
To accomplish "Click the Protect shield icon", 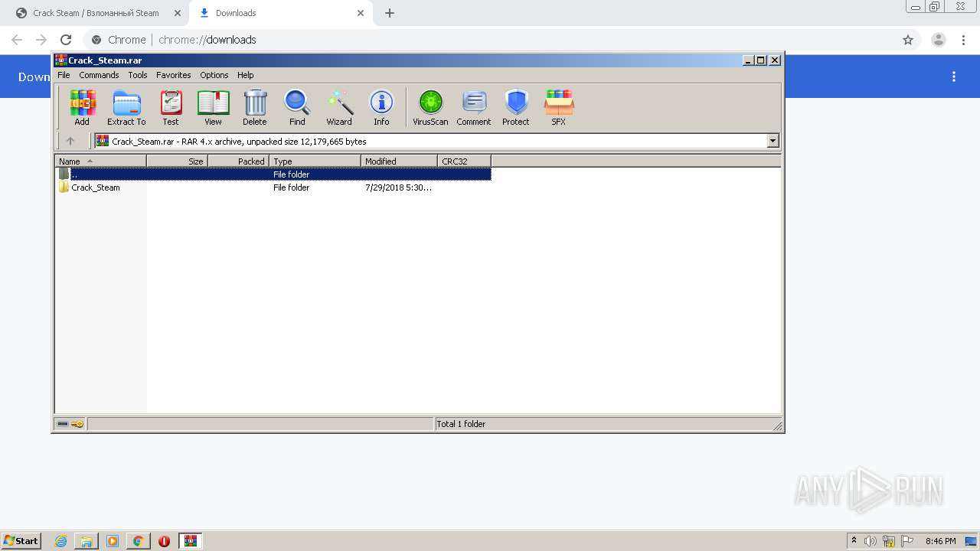I will pyautogui.click(x=516, y=107).
